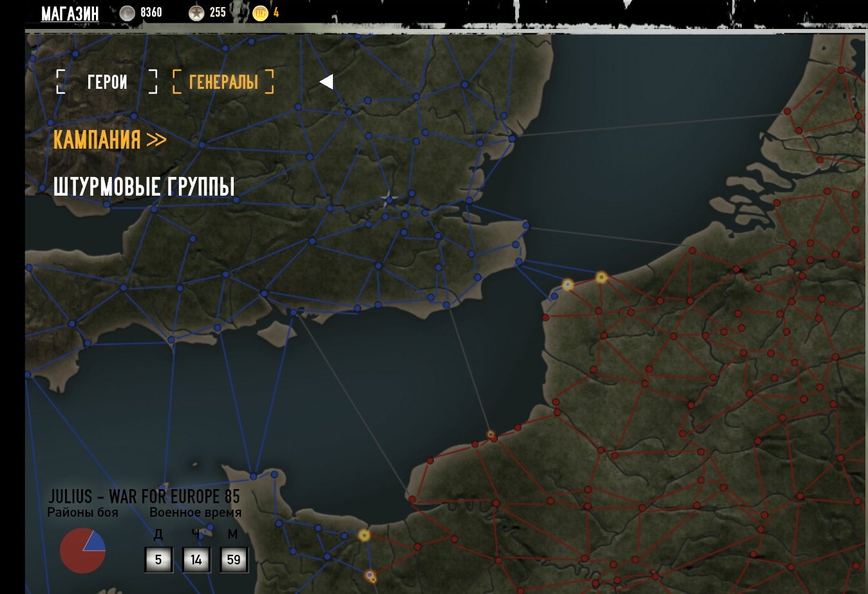
Task: Select the warfunds balance 255
Action: click(218, 12)
